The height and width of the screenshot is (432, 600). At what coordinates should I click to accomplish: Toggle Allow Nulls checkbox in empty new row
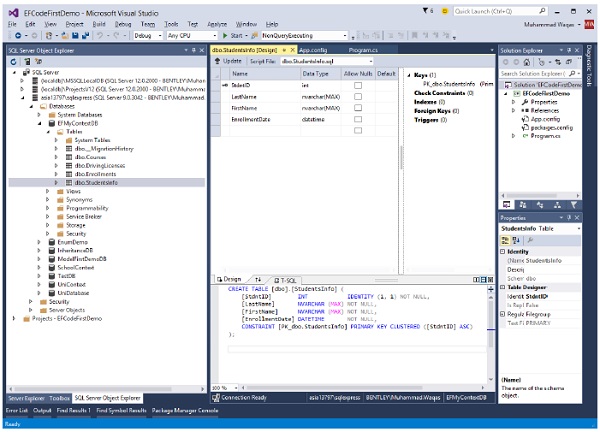(x=358, y=130)
